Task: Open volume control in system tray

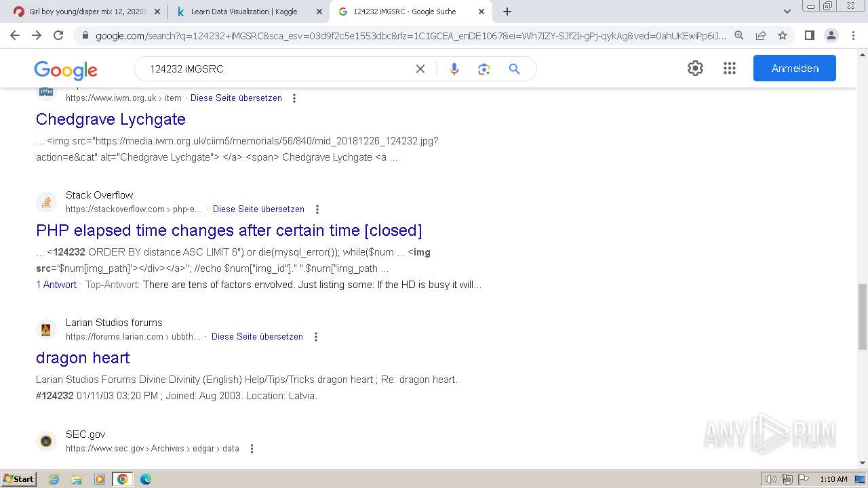Action: click(x=771, y=479)
